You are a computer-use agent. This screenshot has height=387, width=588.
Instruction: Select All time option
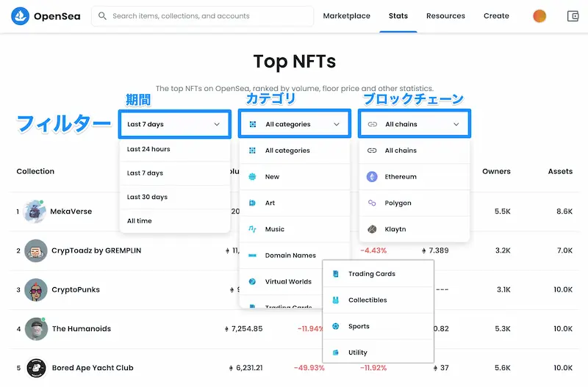[x=175, y=221]
